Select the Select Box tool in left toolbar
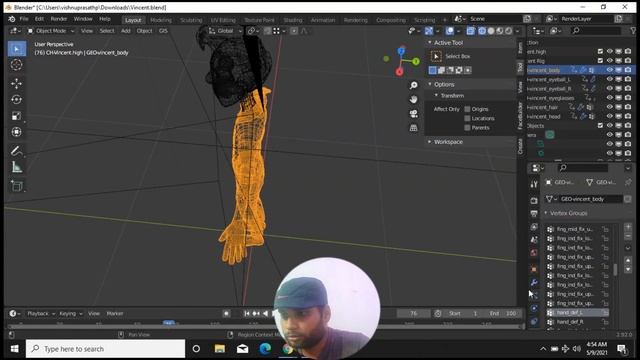The height and width of the screenshot is (360, 640). [17, 49]
